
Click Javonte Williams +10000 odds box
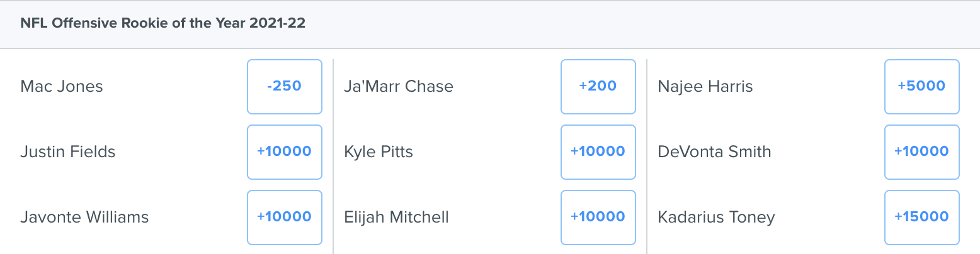(x=285, y=218)
